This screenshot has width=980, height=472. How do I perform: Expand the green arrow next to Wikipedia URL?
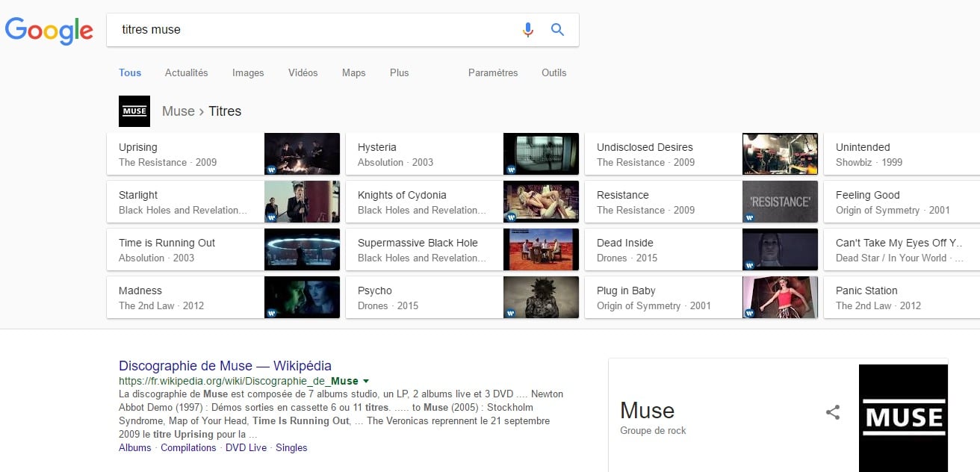(366, 381)
